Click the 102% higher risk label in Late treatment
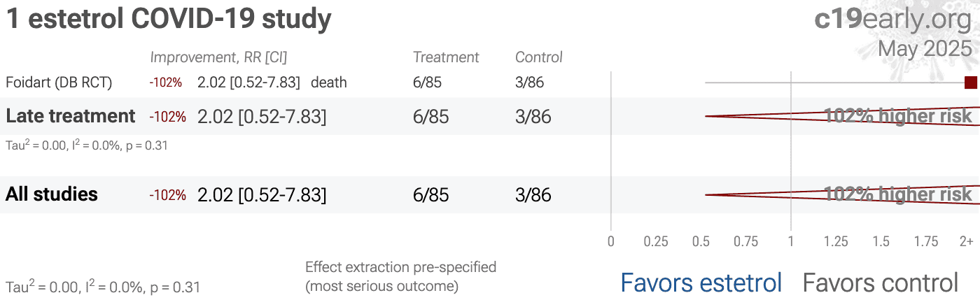Image resolution: width=980 pixels, height=300 pixels. tap(898, 115)
